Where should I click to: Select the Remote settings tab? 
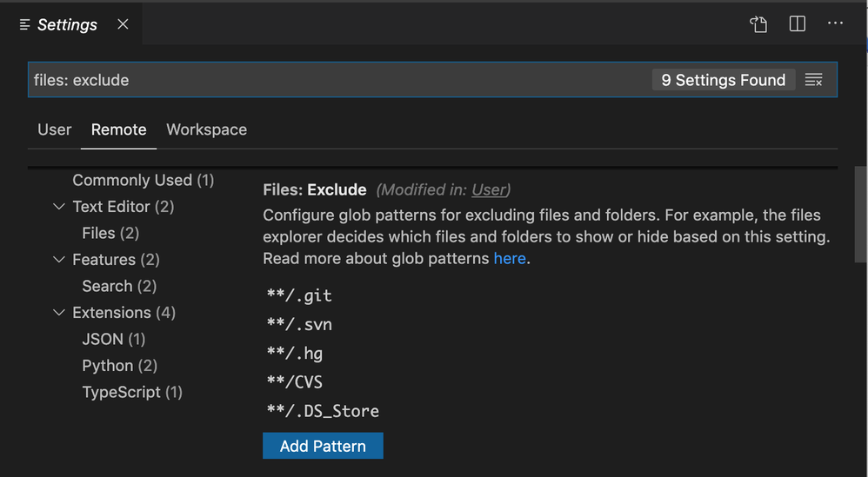118,129
